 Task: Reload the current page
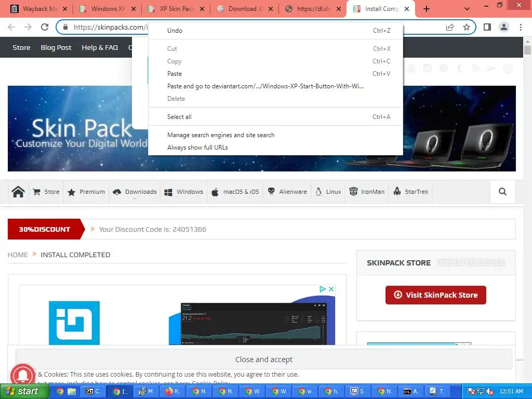[45, 27]
